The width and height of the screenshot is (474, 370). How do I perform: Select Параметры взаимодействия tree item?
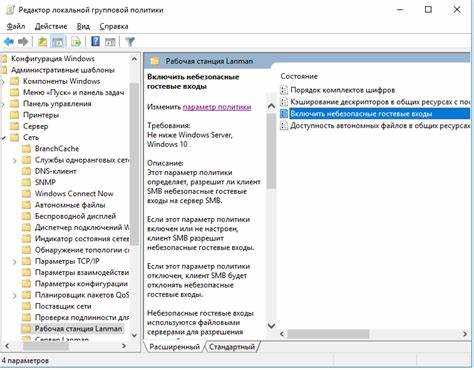[82, 273]
